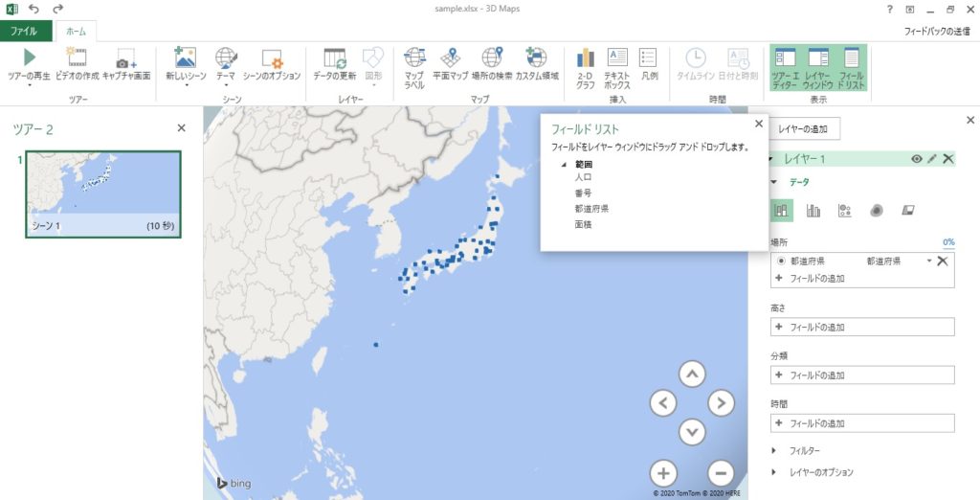Select the シーン 1 thumbnail

(x=101, y=193)
